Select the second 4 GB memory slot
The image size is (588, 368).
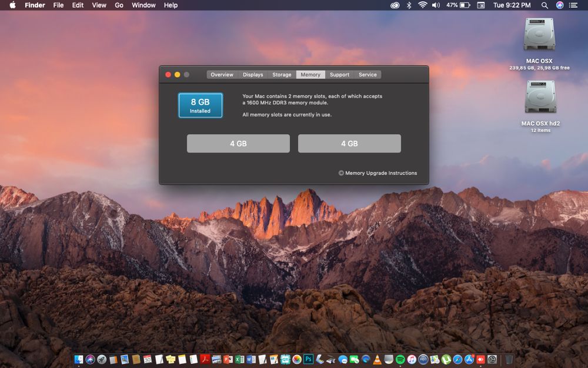(x=349, y=144)
